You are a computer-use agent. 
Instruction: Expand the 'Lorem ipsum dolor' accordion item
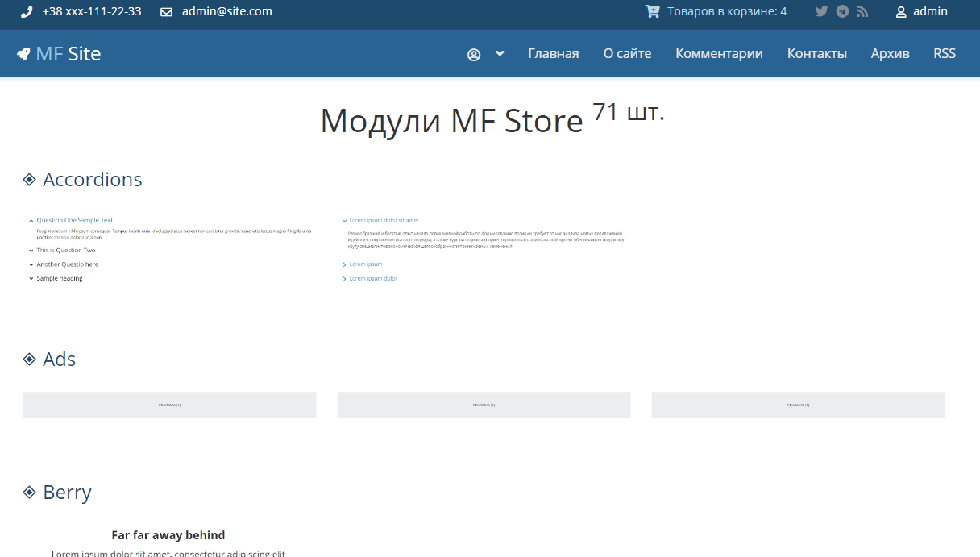(372, 279)
